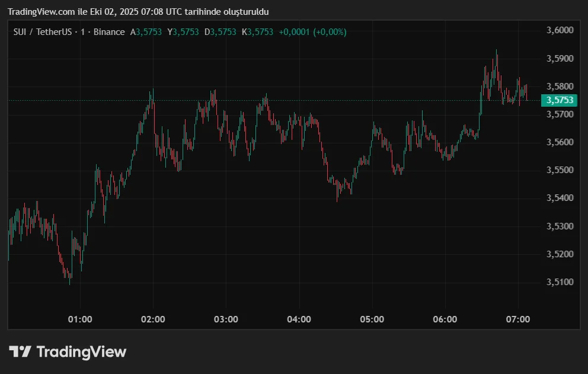Click the 3,5100 price axis label
This screenshot has width=588, height=374.
[x=560, y=282]
